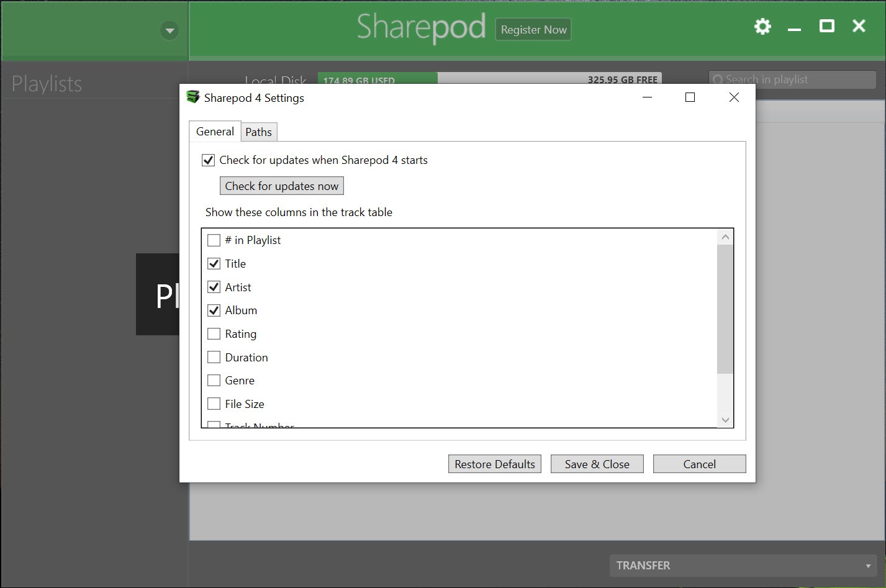The width and height of the screenshot is (886, 588).
Task: Click the column list scrollbar thumb
Action: pos(725,309)
